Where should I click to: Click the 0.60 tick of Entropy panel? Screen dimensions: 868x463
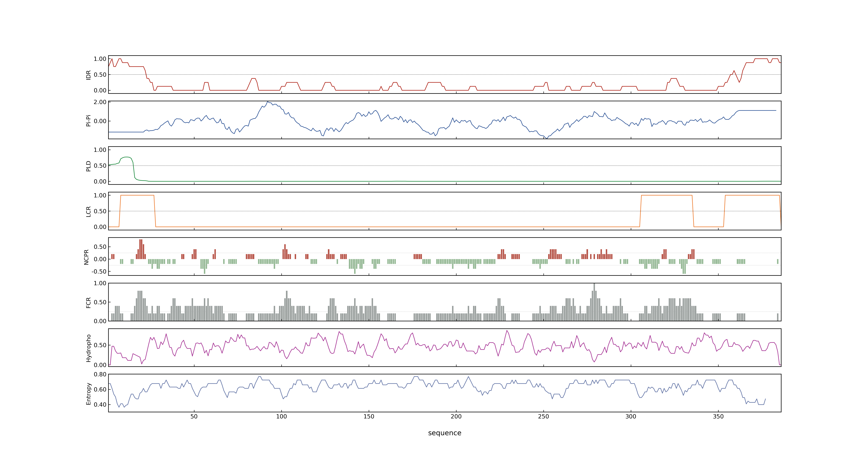tap(100, 390)
